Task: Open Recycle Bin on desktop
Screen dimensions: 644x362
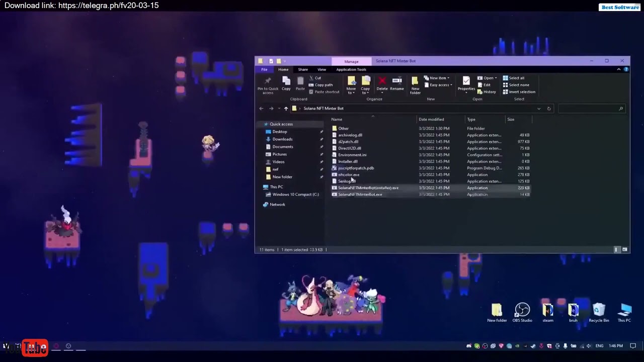Action: pyautogui.click(x=599, y=313)
